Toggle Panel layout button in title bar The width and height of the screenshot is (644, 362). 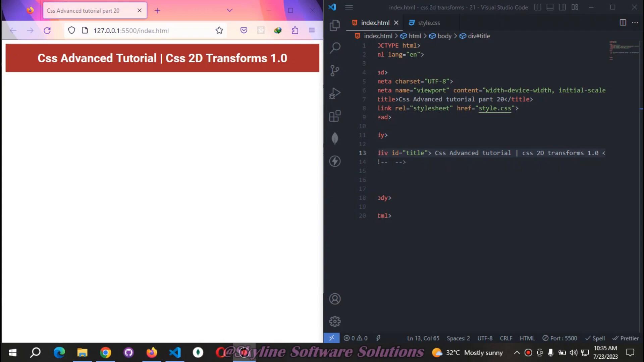(550, 7)
